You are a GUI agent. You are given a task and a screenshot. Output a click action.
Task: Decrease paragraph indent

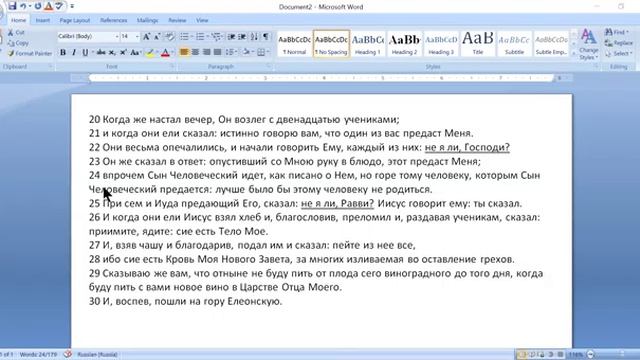click(x=231, y=37)
